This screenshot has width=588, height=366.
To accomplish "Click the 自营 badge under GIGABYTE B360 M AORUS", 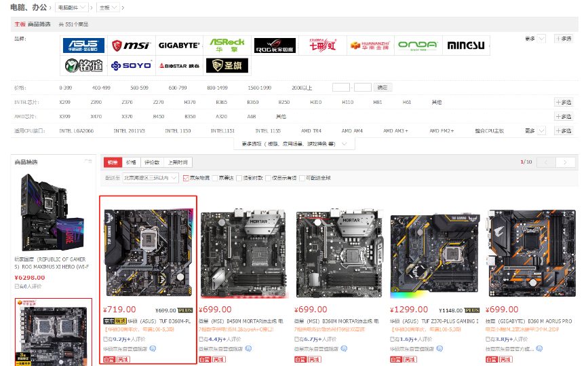I will click(x=492, y=360).
